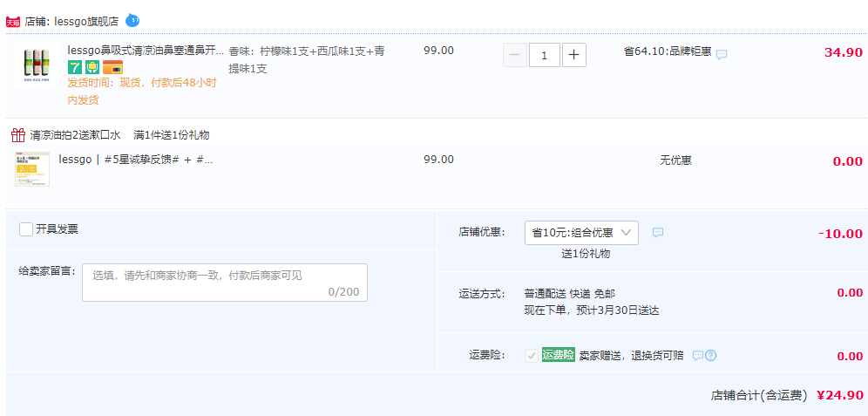868x416 pixels.
Task: Open the lessgo #5星诚挚反馈# gift link
Action: pyautogui.click(x=136, y=160)
